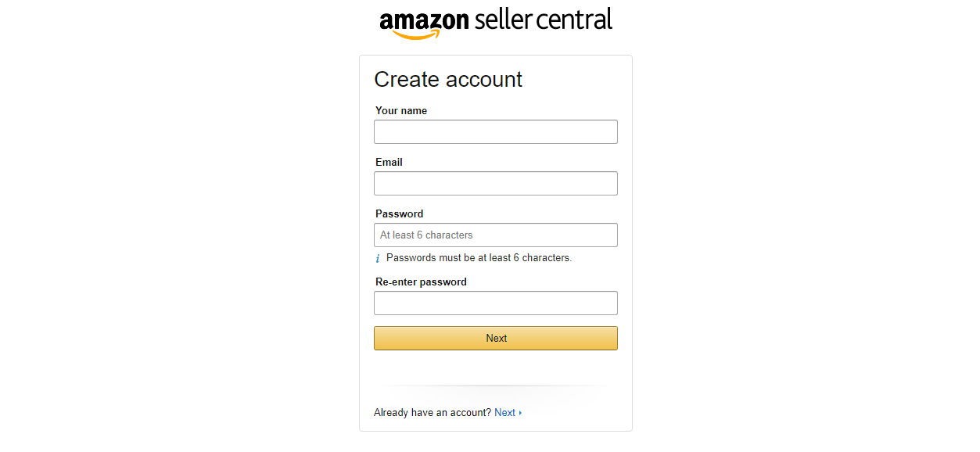Click the Your name label
This screenshot has height=452, width=980.
400,110
